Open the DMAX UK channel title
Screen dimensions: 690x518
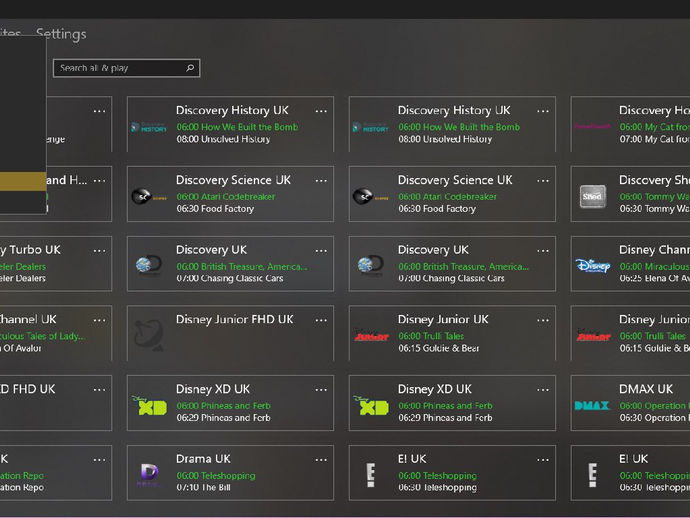point(646,389)
